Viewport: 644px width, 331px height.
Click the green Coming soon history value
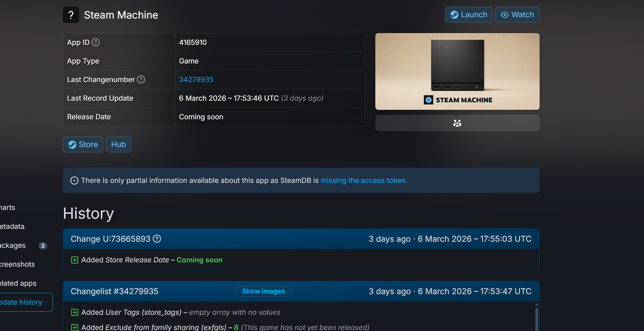click(x=199, y=260)
